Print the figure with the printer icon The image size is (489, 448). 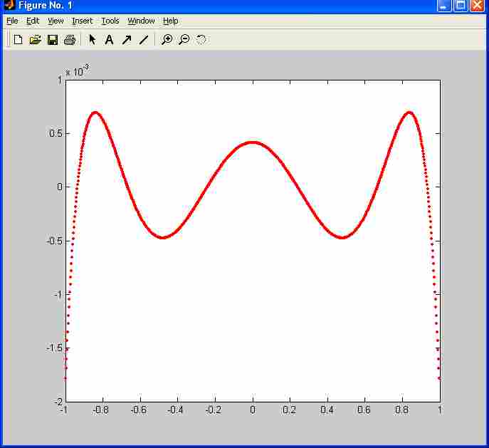point(70,40)
